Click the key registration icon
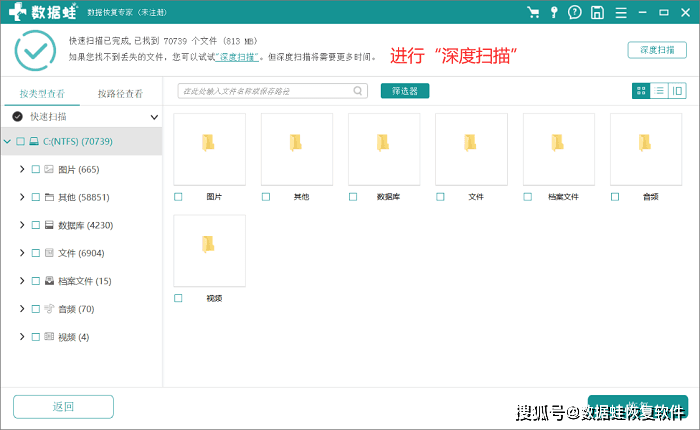Viewport: 700px width, 430px height. point(554,12)
